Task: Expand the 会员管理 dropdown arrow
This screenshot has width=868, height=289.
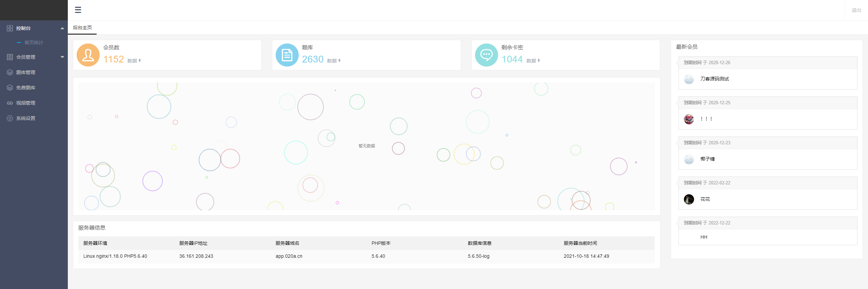Action: pyautogui.click(x=62, y=57)
